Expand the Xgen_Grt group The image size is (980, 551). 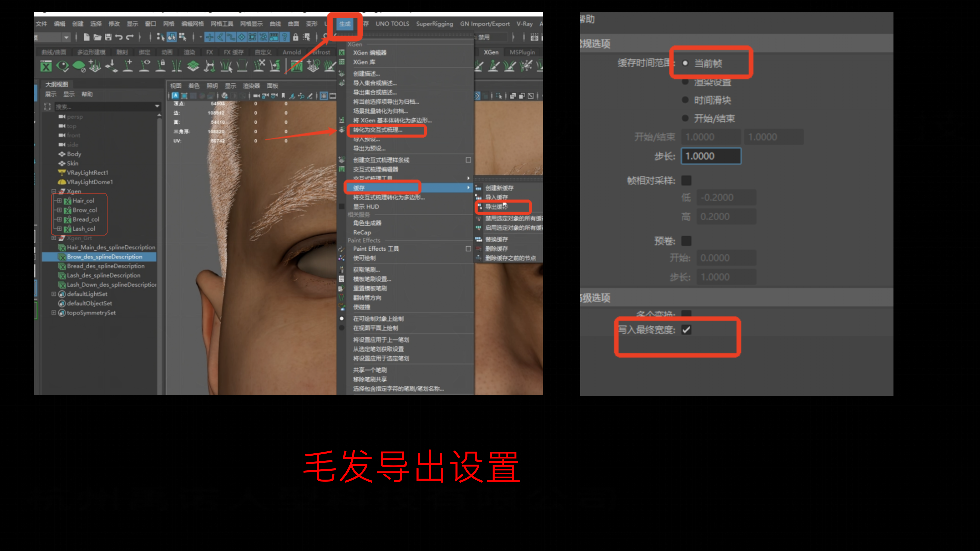pos(54,238)
